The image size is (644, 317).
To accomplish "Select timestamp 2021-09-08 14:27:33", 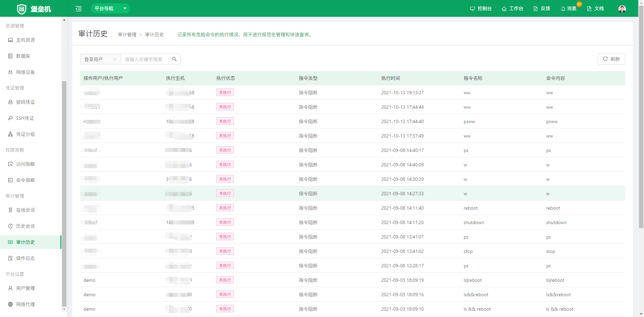I will 402,194.
